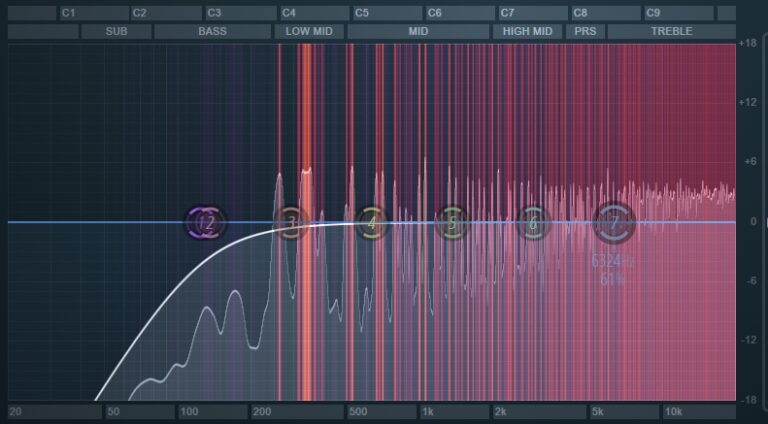The width and height of the screenshot is (768, 424).
Task: Select the BASS frequency range label
Action: [212, 31]
